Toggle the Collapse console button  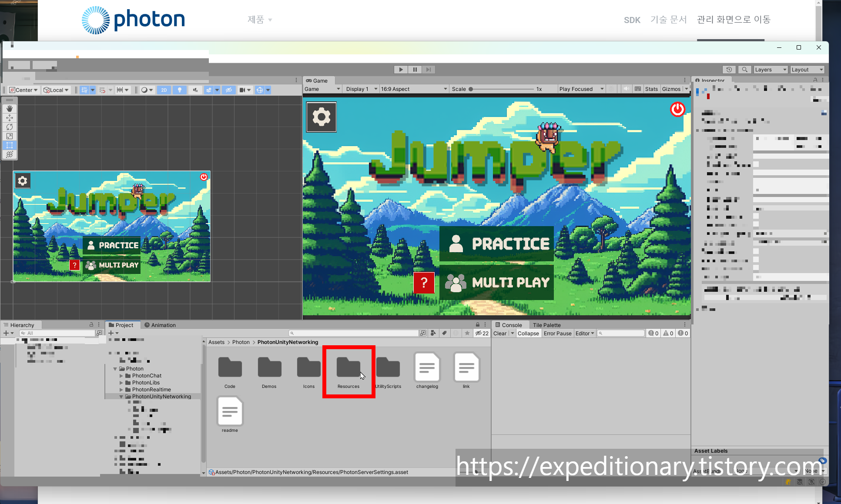(528, 334)
